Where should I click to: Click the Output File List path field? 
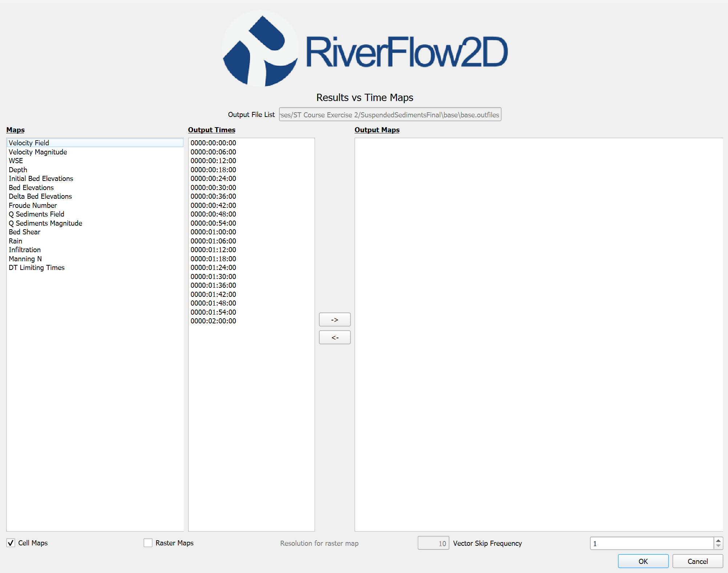pos(390,115)
